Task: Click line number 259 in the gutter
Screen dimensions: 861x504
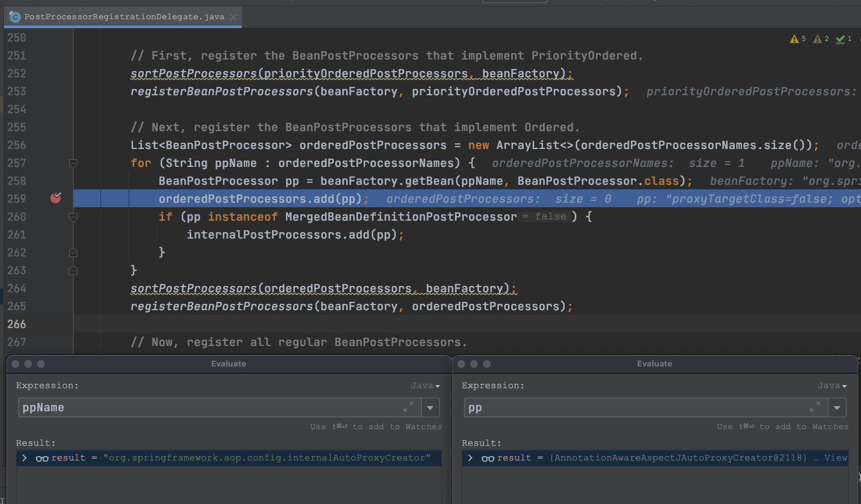Action: tap(17, 199)
